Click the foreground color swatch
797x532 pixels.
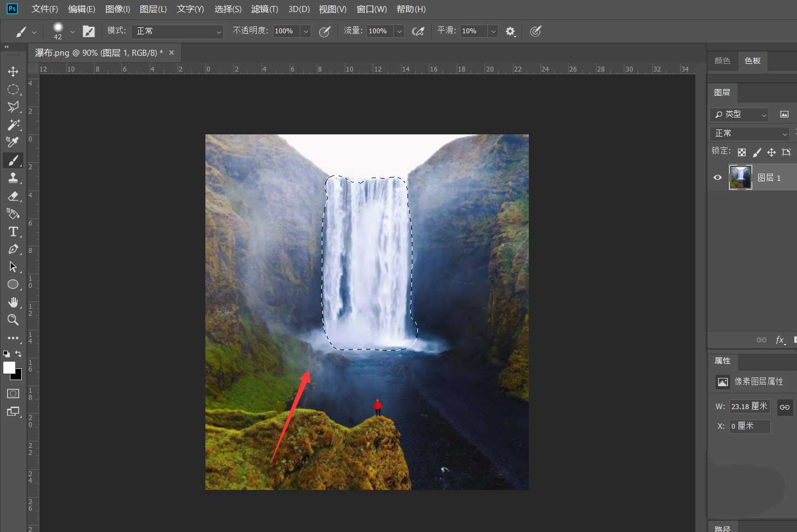point(9,368)
